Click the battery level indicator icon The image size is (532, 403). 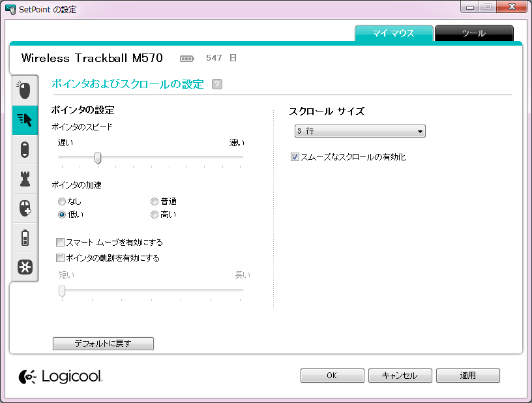click(187, 59)
